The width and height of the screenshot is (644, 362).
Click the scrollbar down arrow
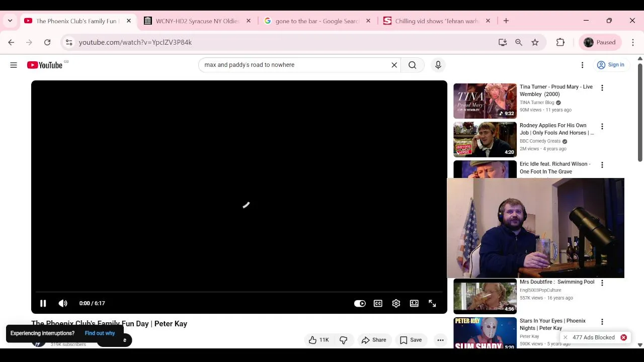coord(640,345)
